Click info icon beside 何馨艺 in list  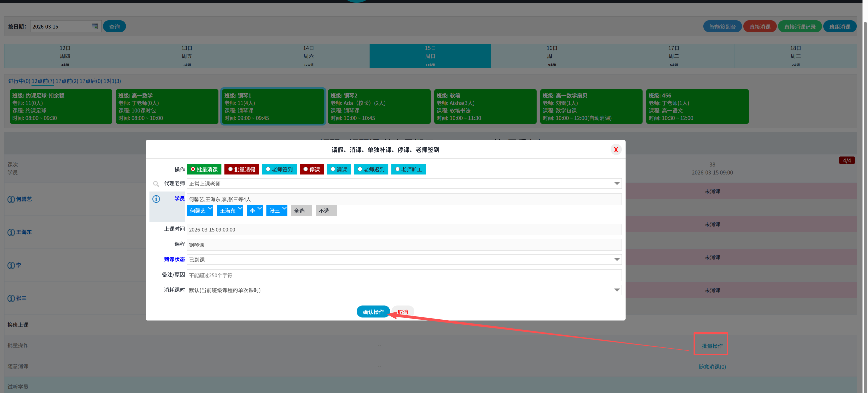11,199
